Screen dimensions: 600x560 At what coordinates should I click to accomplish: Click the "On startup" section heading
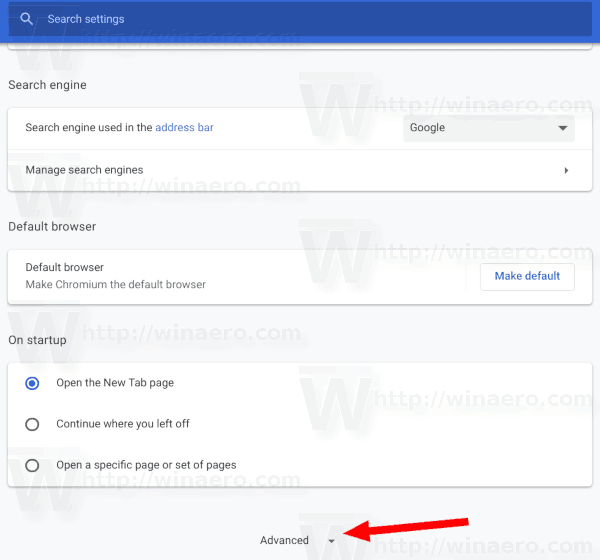pos(37,340)
